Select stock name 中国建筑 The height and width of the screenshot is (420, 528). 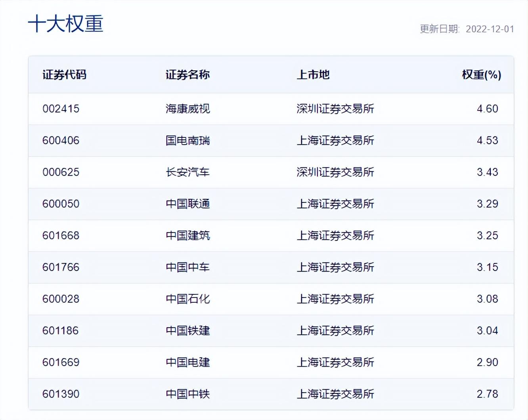click(x=187, y=235)
